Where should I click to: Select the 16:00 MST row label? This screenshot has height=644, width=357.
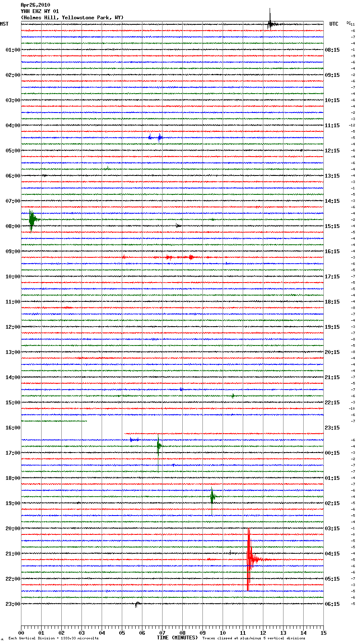pos(13,428)
